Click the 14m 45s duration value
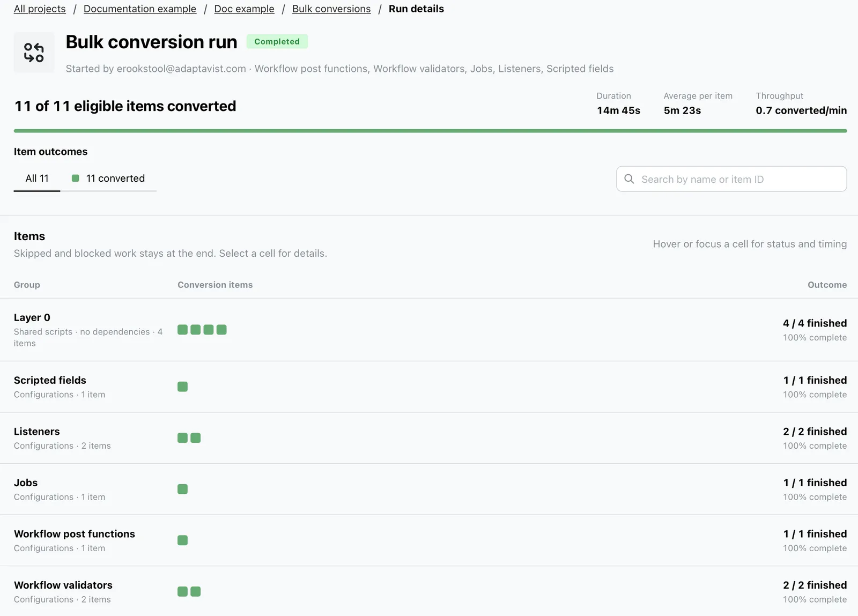 click(618, 110)
